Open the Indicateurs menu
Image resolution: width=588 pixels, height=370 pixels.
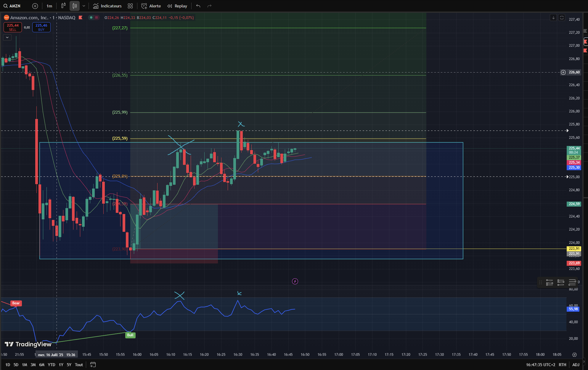click(x=107, y=6)
